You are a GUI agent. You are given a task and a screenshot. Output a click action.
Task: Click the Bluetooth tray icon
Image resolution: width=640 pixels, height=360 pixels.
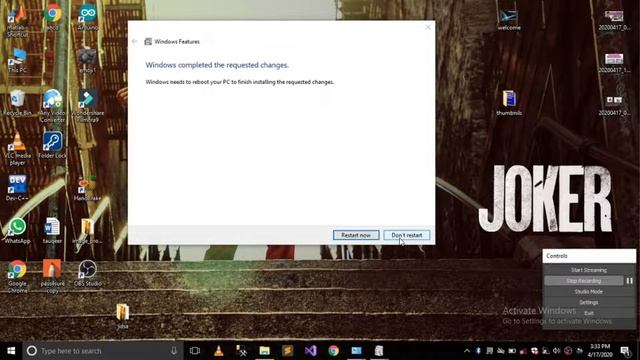click(x=478, y=351)
